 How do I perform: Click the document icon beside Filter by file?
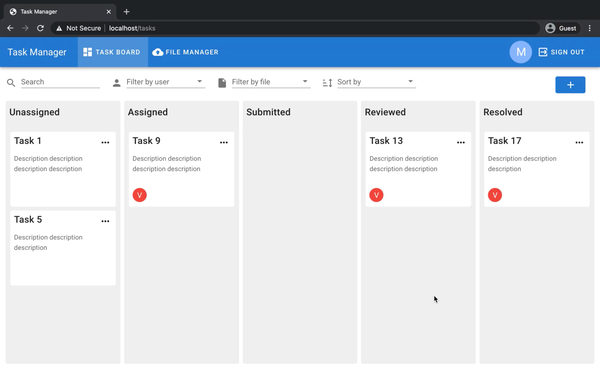[x=222, y=83]
